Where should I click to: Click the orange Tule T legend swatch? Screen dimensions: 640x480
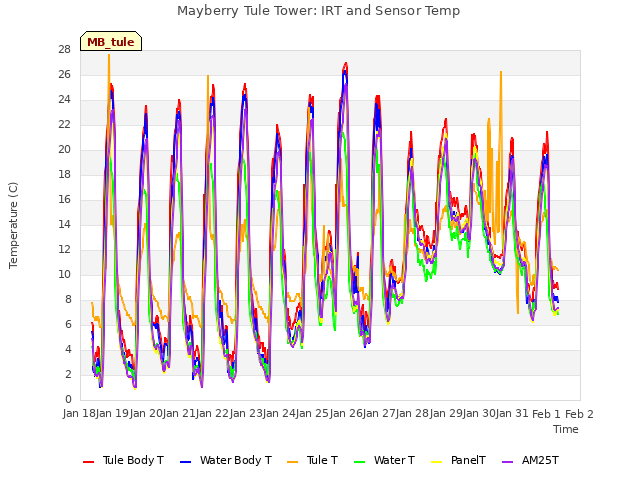[293, 461]
